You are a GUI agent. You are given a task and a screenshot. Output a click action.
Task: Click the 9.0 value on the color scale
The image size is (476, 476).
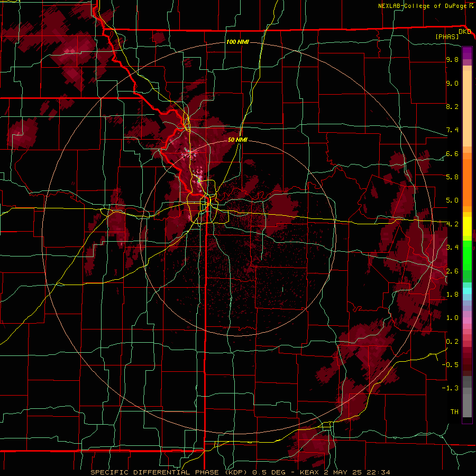click(452, 83)
